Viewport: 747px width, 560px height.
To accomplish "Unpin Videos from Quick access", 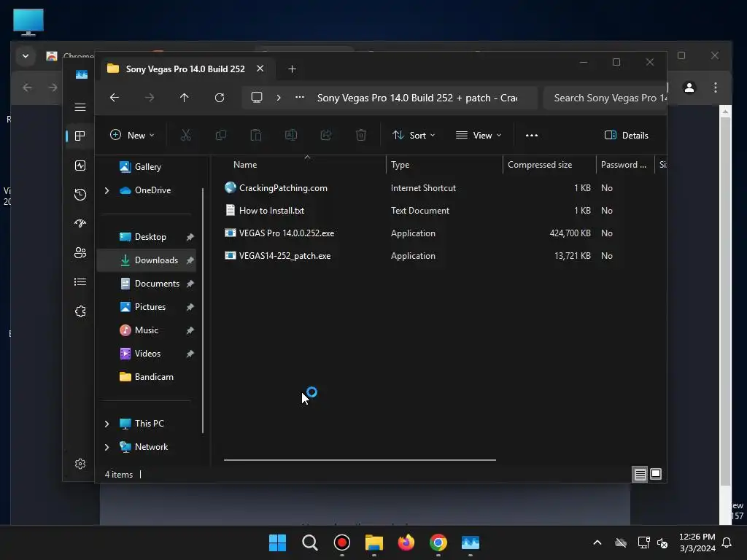I will tap(190, 354).
